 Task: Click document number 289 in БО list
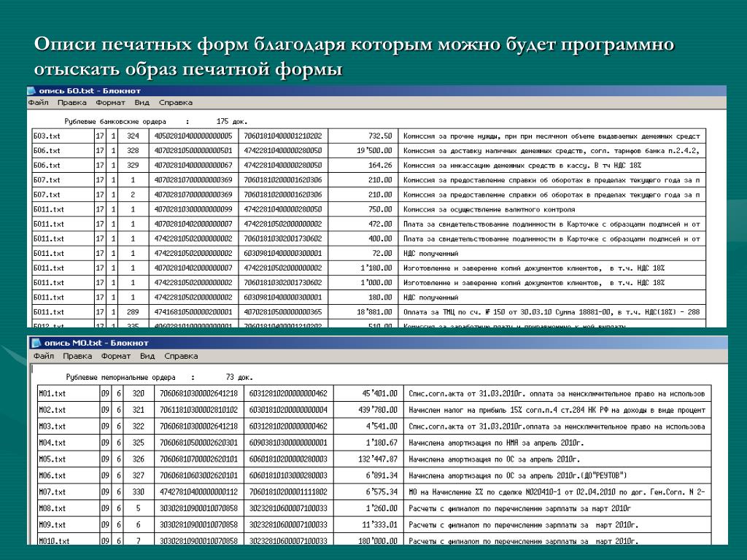pos(133,312)
